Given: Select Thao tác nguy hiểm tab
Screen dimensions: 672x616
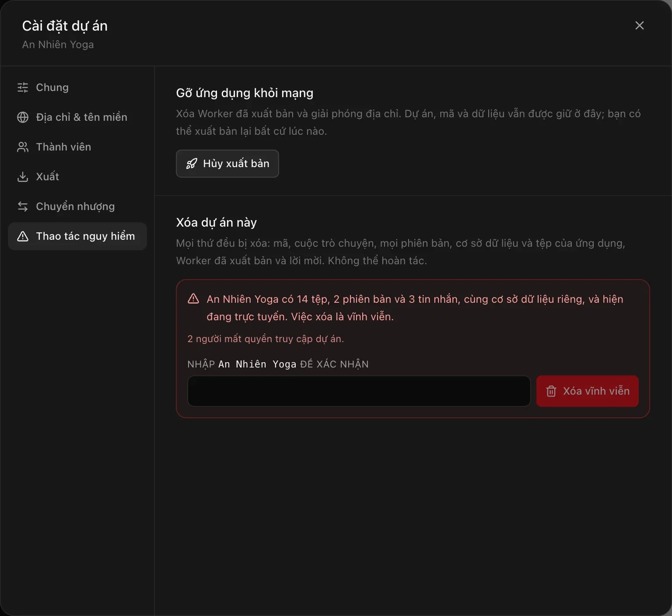Looking at the screenshot, I should click(77, 236).
